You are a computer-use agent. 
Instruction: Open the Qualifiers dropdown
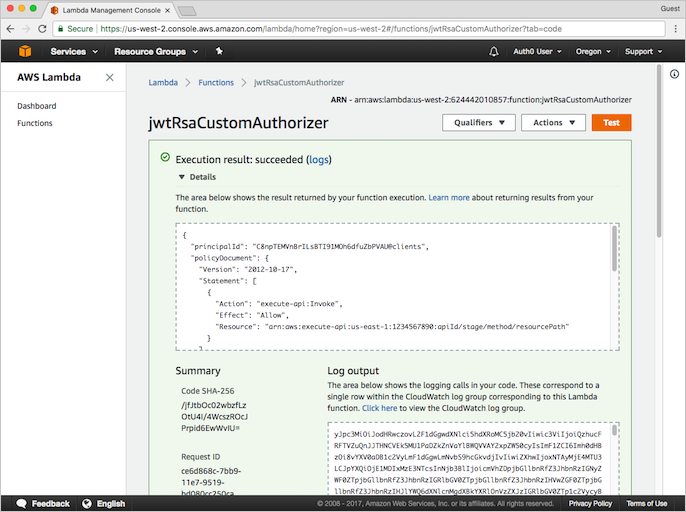click(x=479, y=123)
